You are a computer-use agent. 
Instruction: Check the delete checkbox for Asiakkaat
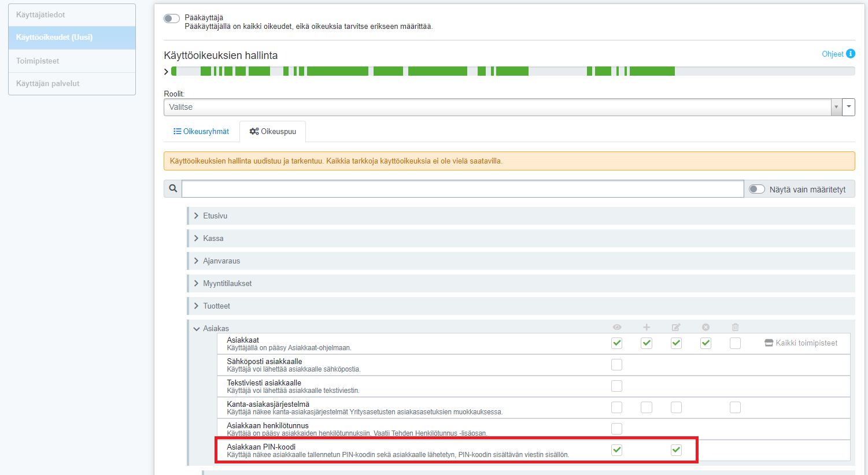click(735, 343)
